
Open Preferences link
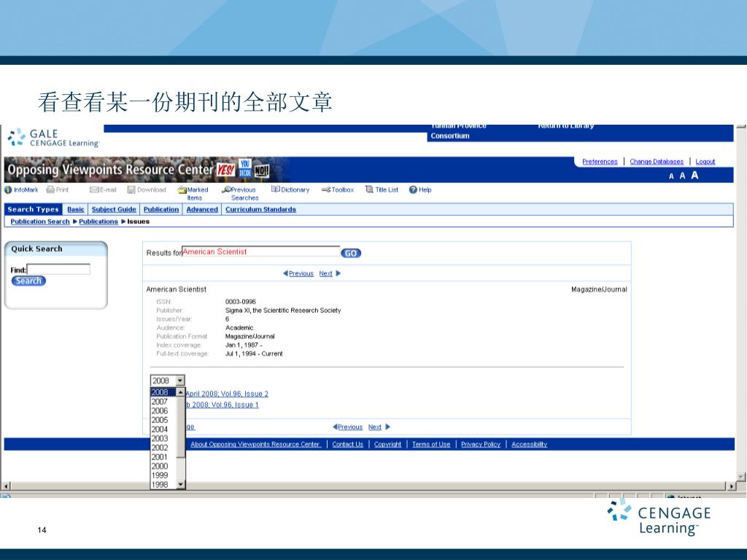pos(600,162)
